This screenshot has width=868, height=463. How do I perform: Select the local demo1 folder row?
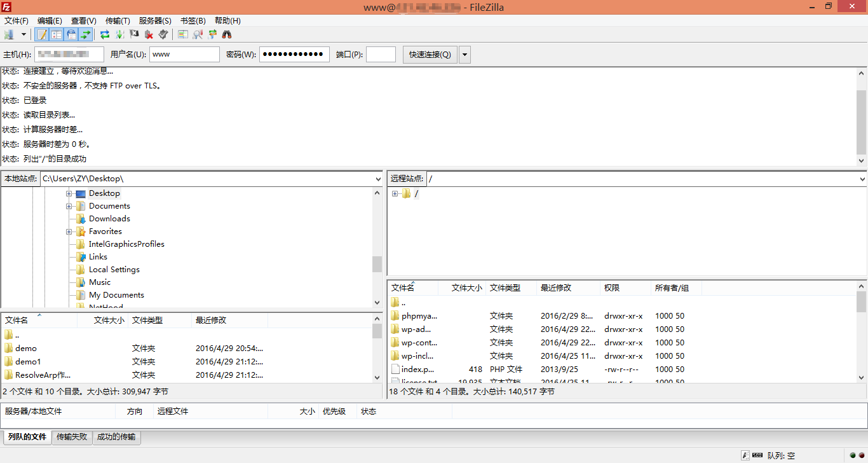click(187, 362)
